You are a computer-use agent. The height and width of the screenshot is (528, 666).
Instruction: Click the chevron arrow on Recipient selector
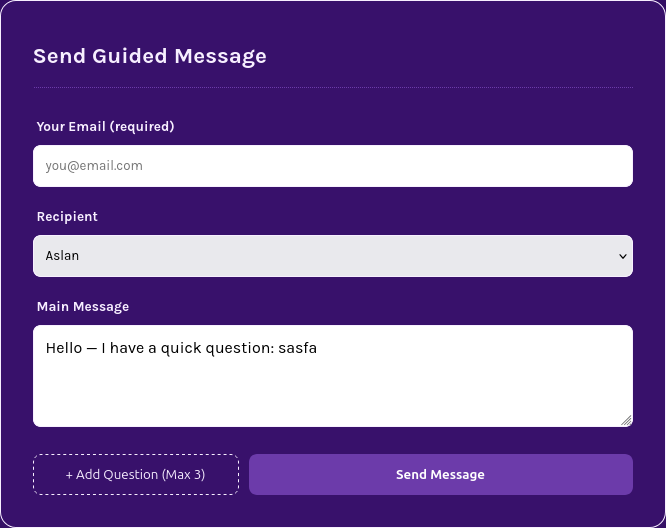click(x=622, y=256)
